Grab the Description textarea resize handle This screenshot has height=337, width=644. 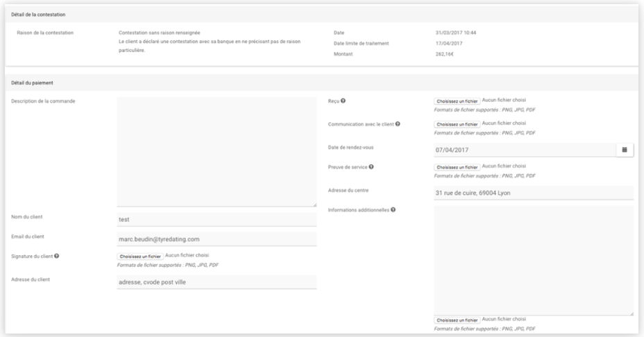[x=314, y=205]
